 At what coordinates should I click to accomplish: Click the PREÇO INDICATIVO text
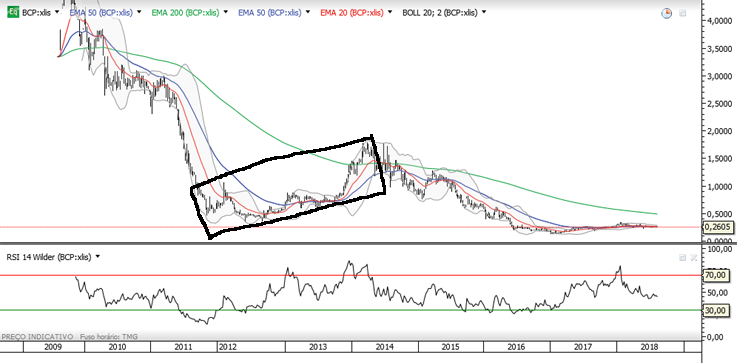(x=37, y=337)
